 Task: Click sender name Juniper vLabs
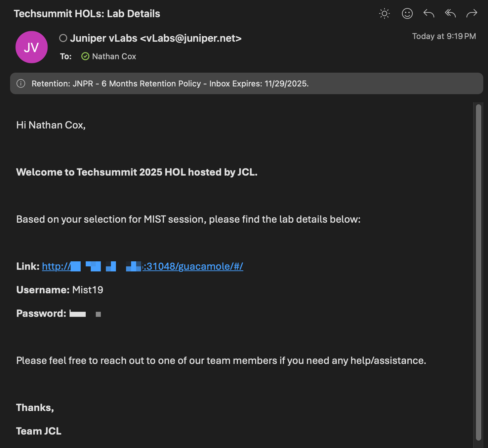click(x=104, y=38)
